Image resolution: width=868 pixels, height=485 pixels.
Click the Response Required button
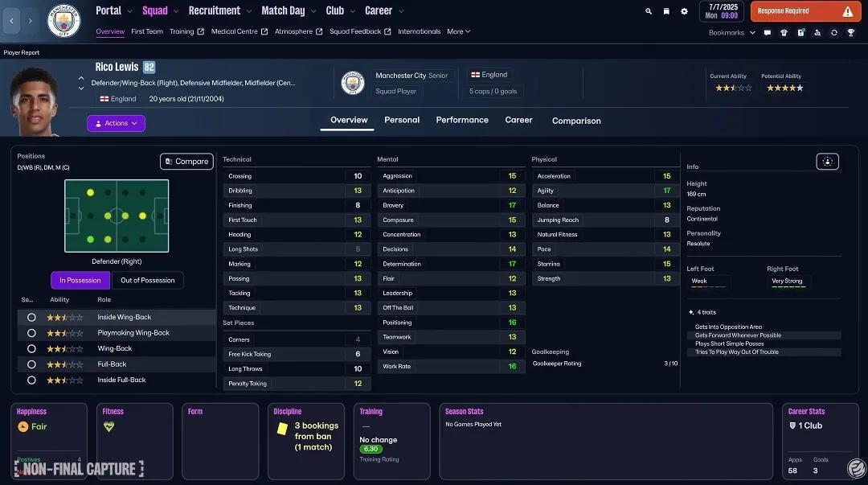point(804,11)
